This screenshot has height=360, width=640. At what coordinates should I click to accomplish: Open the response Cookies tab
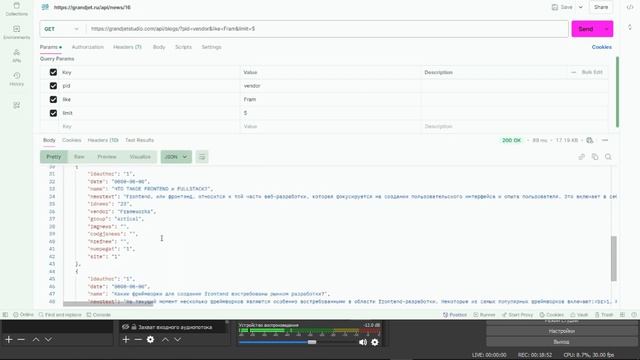click(x=72, y=140)
